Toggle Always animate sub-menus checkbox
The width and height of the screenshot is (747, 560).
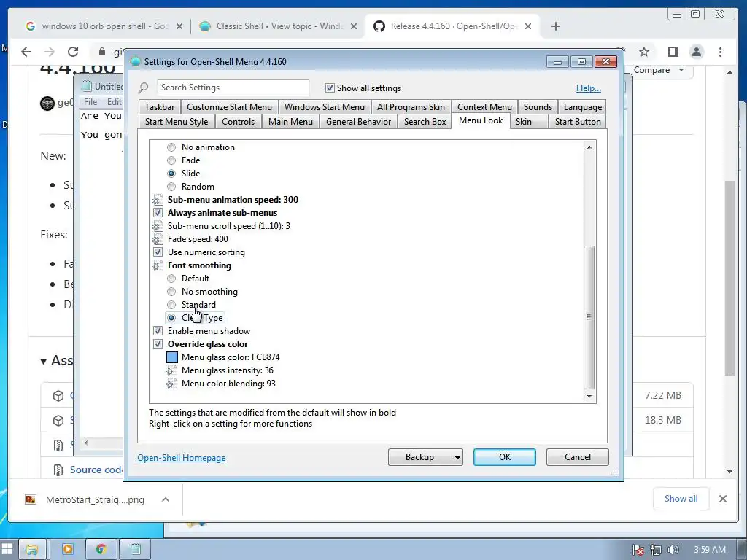click(x=158, y=213)
